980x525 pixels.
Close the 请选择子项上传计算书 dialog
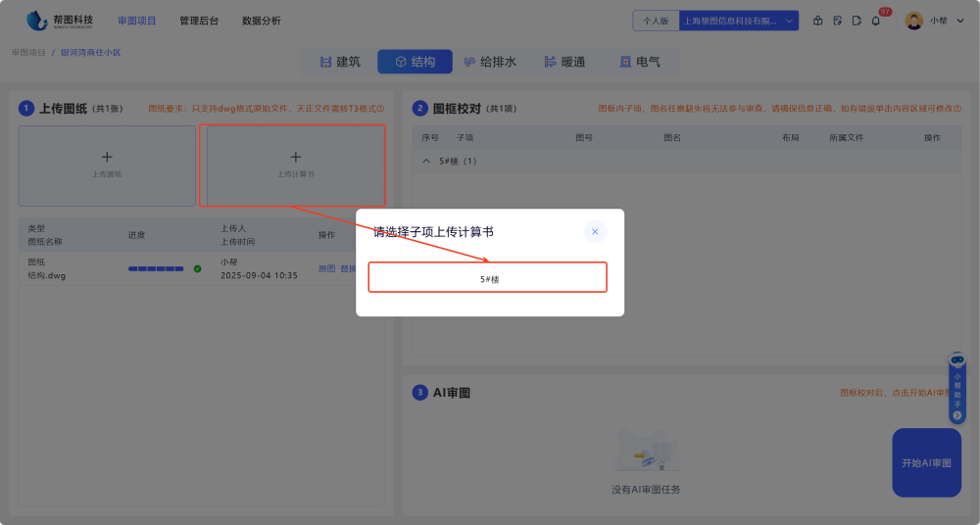click(595, 232)
